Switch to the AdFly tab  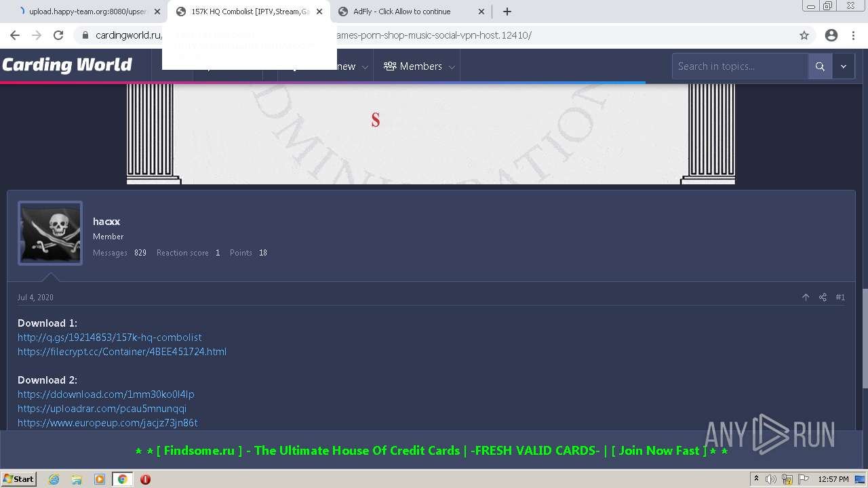411,12
